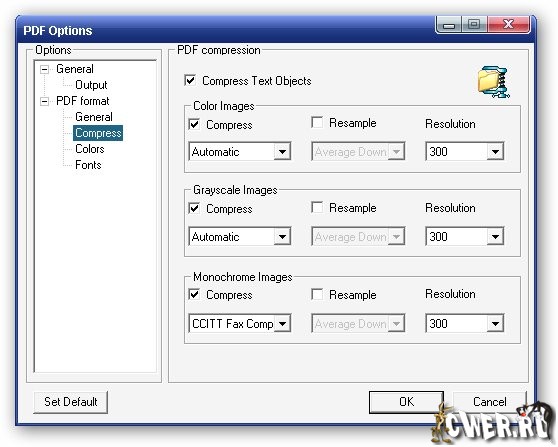
Task: Toggle Monochrome Images Compress checkbox
Action: 194,294
